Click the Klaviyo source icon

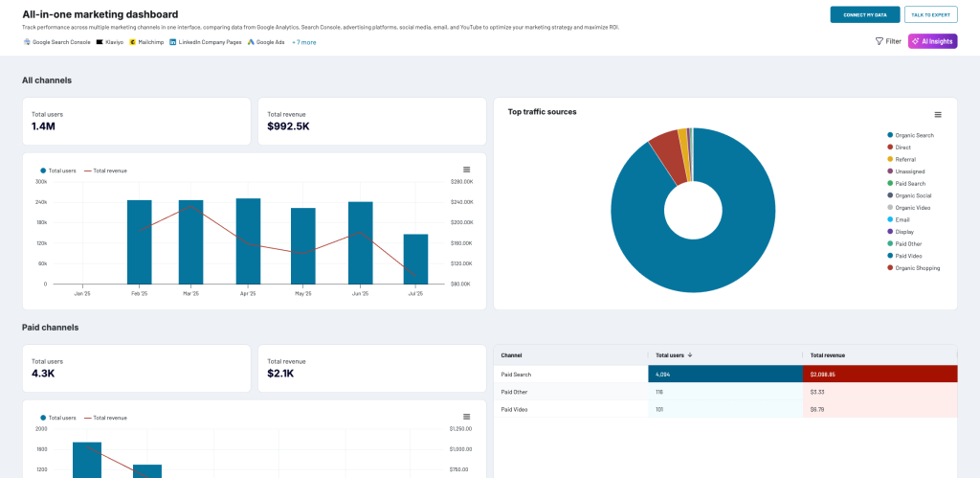coord(100,42)
